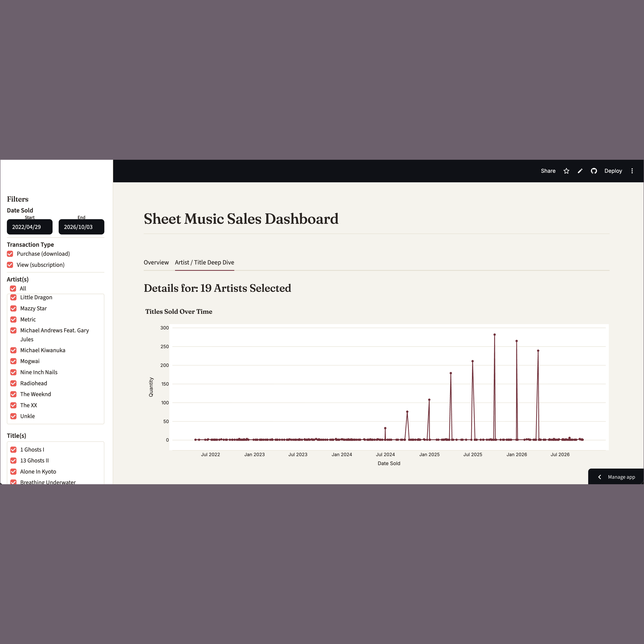
Task: Click the favorite star icon
Action: coord(566,171)
